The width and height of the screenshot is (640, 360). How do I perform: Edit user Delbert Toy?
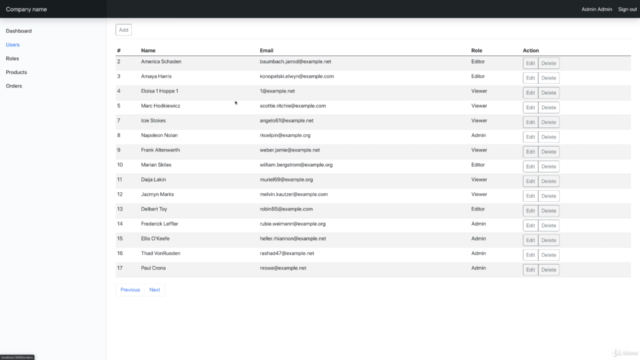coord(530,211)
